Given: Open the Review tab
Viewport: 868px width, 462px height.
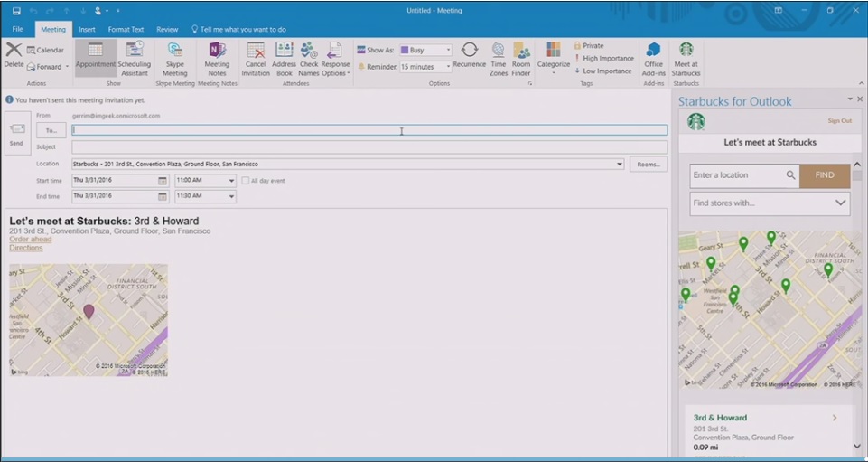Looking at the screenshot, I should point(167,29).
